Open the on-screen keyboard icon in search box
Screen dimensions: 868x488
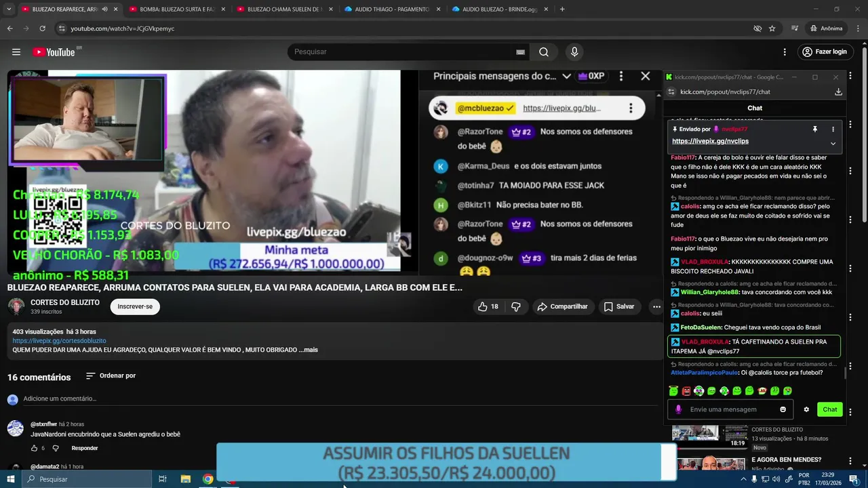click(520, 52)
